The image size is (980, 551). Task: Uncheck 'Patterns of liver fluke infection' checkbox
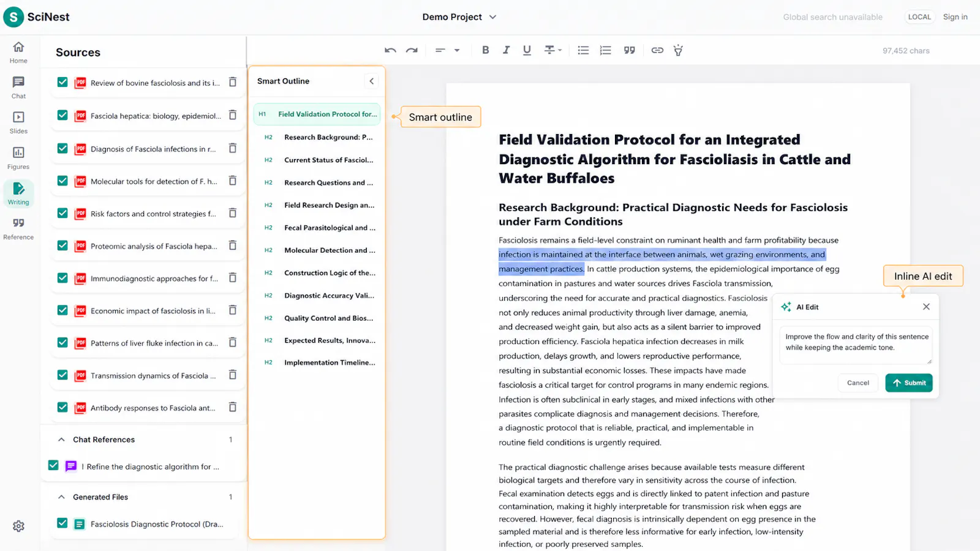point(62,343)
